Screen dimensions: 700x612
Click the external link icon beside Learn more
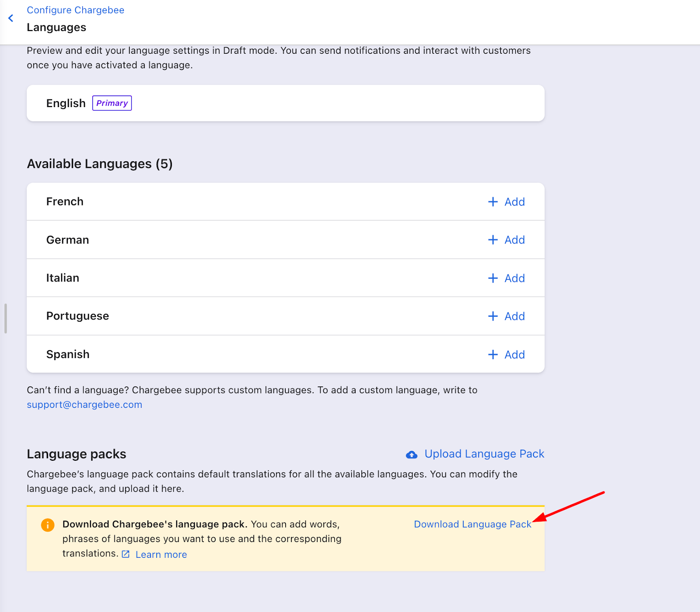tap(125, 554)
